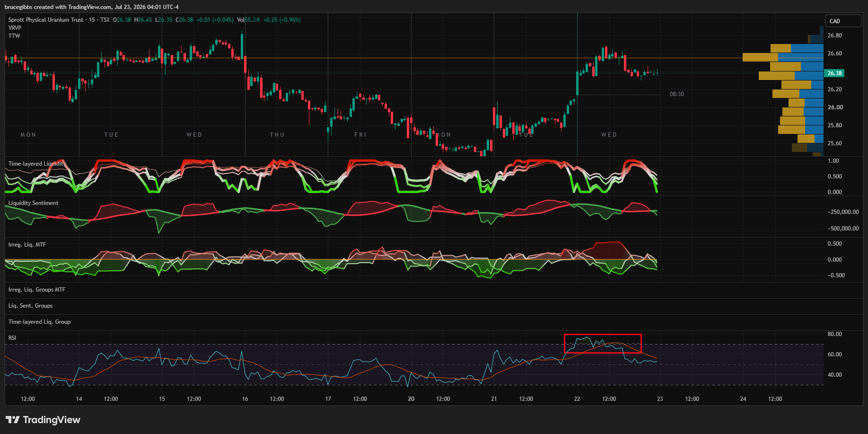The height and width of the screenshot is (434, 868).
Task: Click date 17 on the time axis
Action: [x=328, y=399]
